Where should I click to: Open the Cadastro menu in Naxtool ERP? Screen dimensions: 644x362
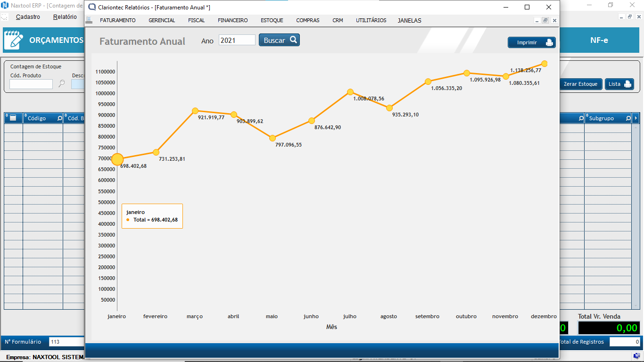28,17
